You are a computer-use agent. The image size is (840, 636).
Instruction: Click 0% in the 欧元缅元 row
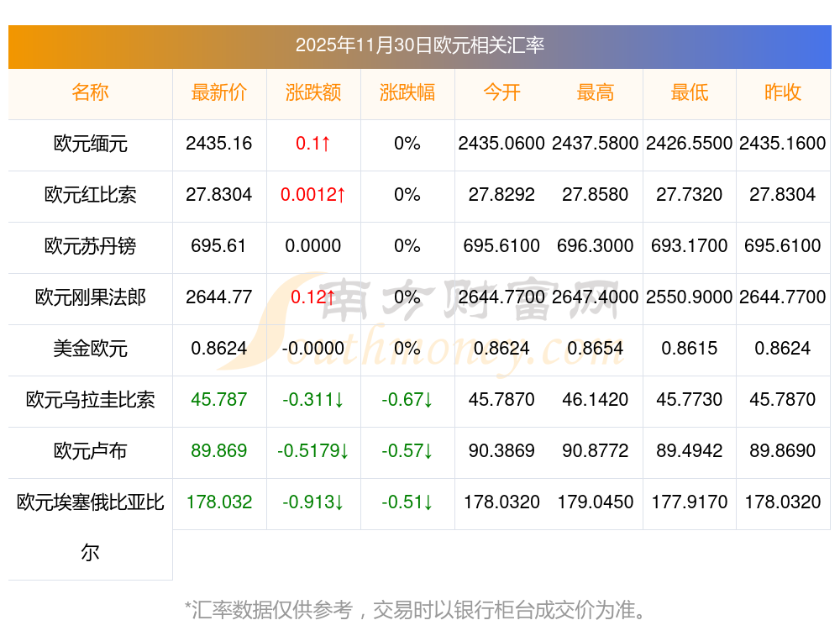click(407, 144)
